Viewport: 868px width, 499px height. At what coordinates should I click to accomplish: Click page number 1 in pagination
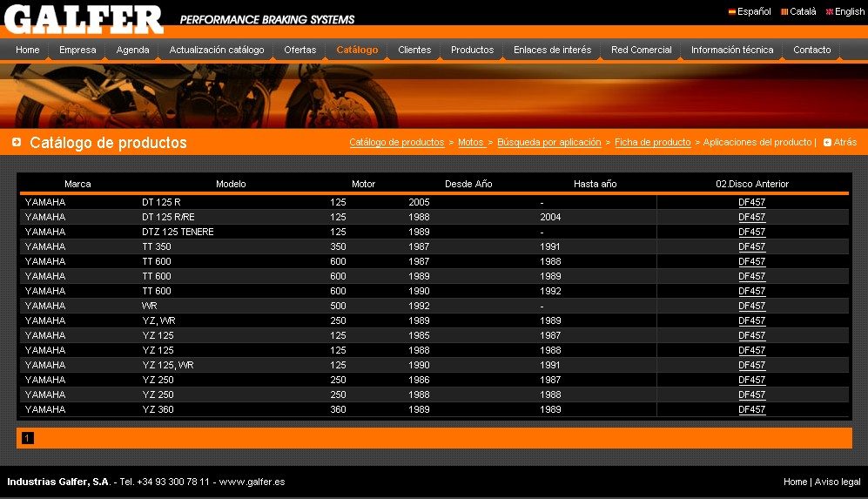(27, 438)
